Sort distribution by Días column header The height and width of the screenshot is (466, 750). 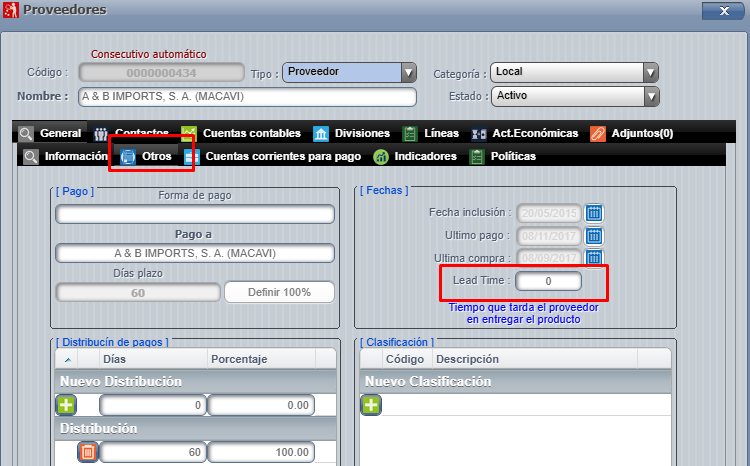[153, 359]
